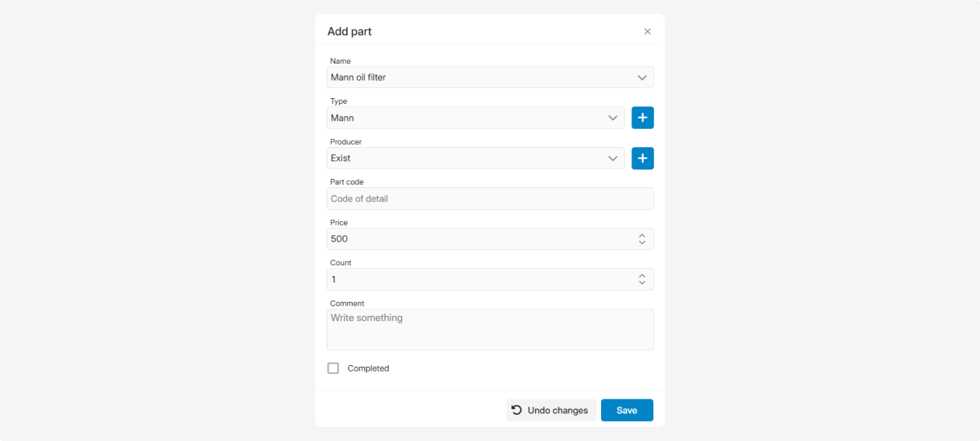Click the 'Exist' value in Producer field

[x=341, y=158]
